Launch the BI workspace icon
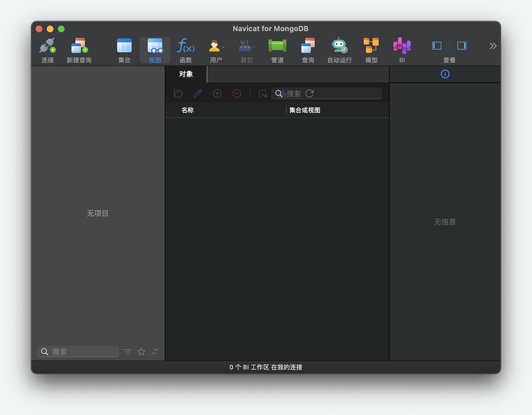This screenshot has height=415, width=532. click(x=402, y=46)
